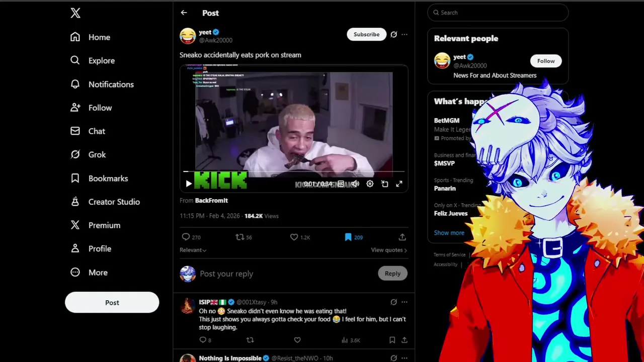644x362 pixels.
Task: Mute the video volume icon
Action: click(x=355, y=184)
